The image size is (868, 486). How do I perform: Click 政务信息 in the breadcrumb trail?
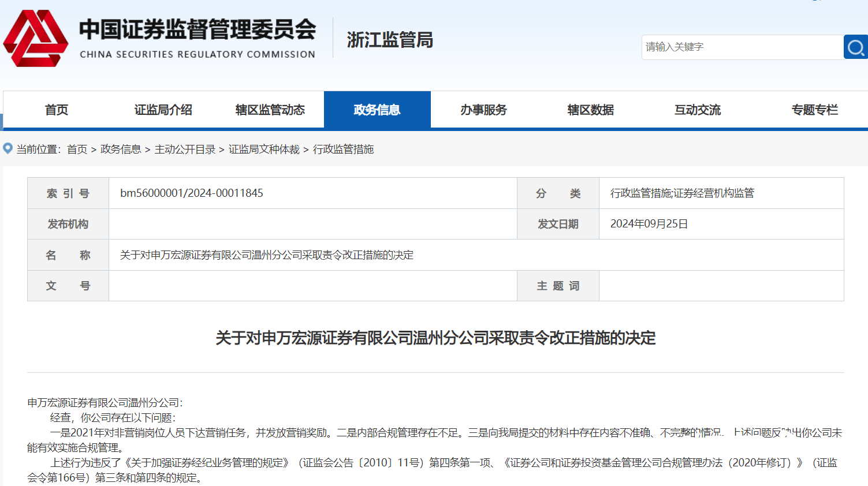[121, 149]
